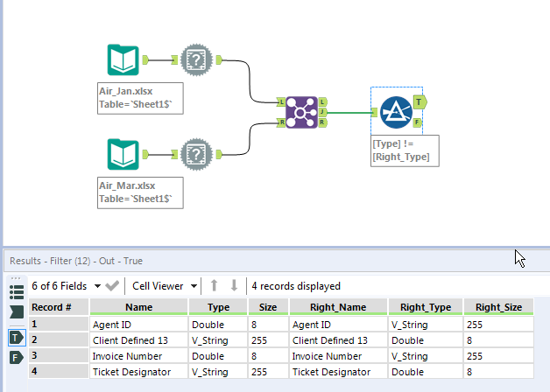Select the Air_Mar.xlsx Input Data tool
Screen dimensions: 550x392
(x=123, y=155)
